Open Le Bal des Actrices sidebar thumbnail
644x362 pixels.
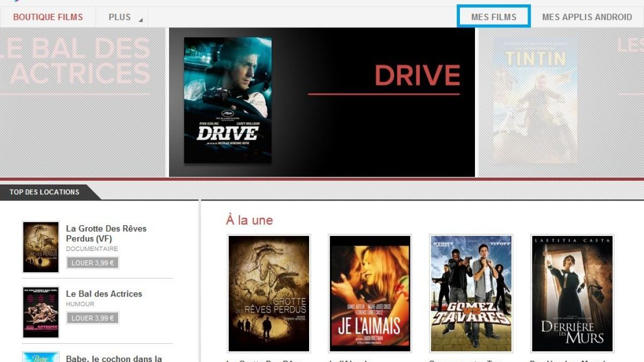point(41,312)
